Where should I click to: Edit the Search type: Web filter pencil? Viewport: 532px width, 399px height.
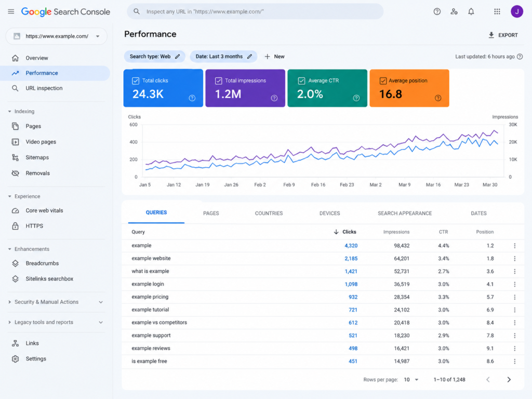[178, 57]
